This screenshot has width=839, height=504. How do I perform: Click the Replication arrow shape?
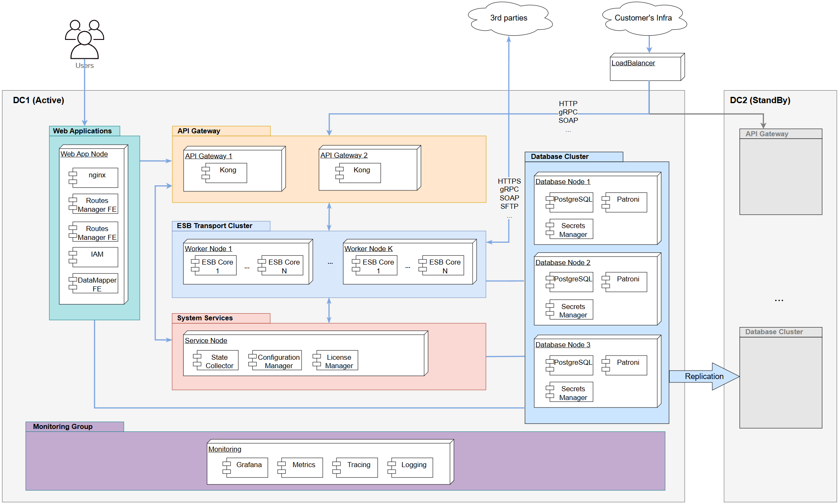pyautogui.click(x=704, y=376)
